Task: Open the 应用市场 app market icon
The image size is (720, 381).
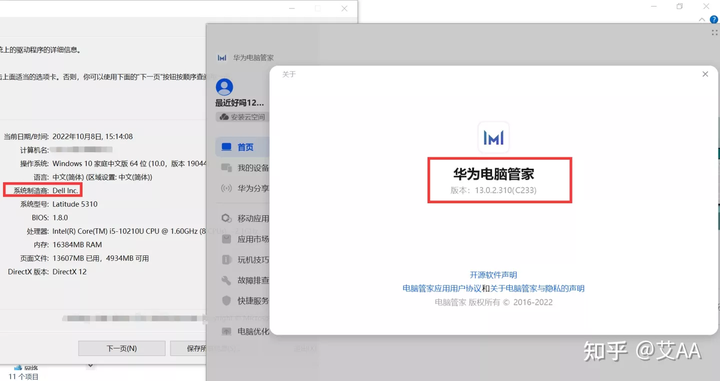Action: click(226, 239)
